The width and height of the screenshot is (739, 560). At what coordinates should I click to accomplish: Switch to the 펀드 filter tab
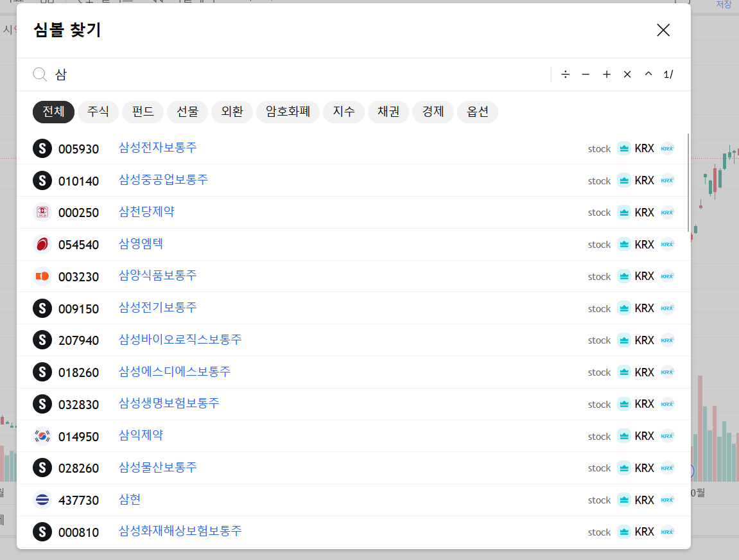click(143, 112)
